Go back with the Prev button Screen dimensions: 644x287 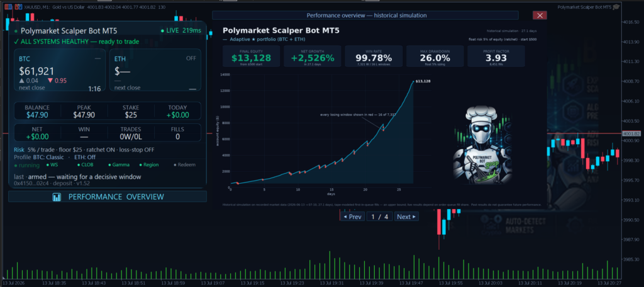[352, 217]
